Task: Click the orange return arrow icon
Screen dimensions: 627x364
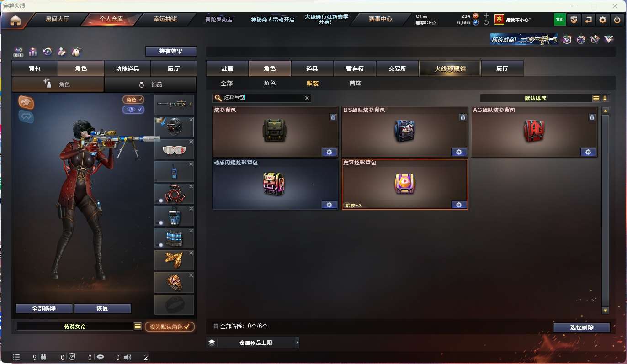Action: pyautogui.click(x=589, y=20)
